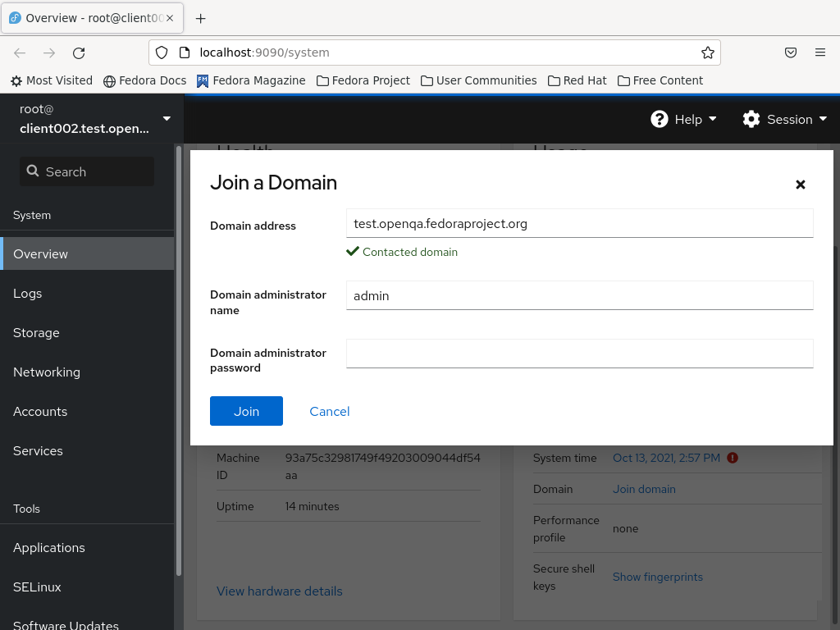Expand the root@client002 host switcher
The image size is (840, 630).
click(x=92, y=118)
